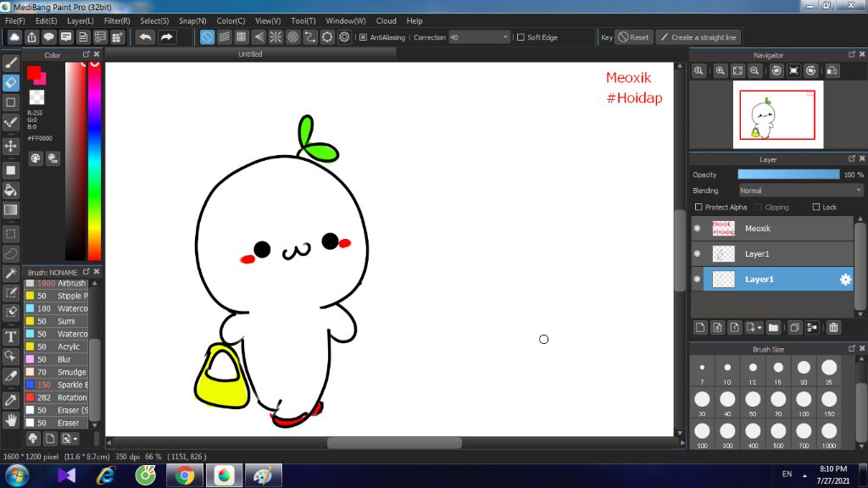Select the Brush tool in left toolbar
868x488 pixels.
[11, 62]
